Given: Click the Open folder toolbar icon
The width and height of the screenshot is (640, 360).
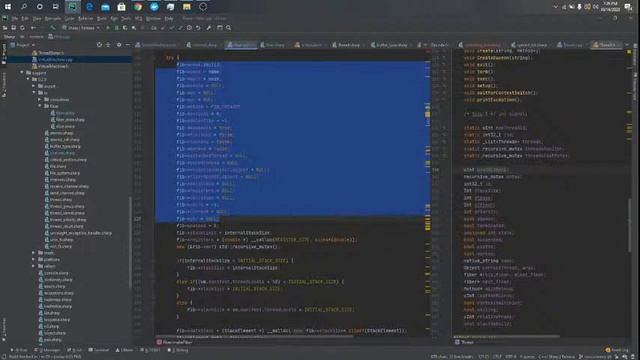Looking at the screenshot, I should 5,28.
